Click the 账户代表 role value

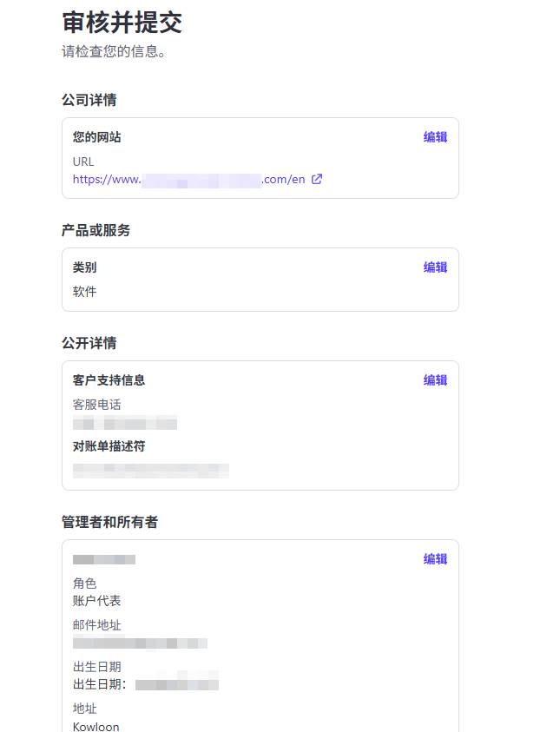tap(96, 601)
